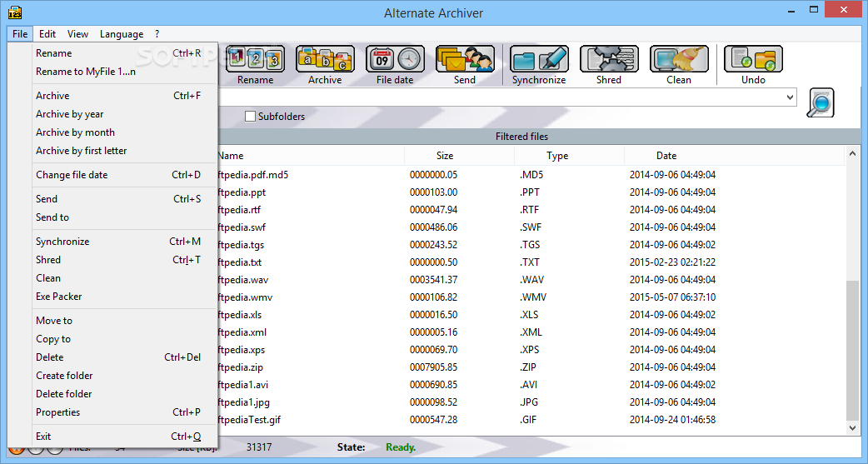This screenshot has height=464, width=868.
Task: Select the ftpedia.rtf file row
Action: (x=531, y=210)
